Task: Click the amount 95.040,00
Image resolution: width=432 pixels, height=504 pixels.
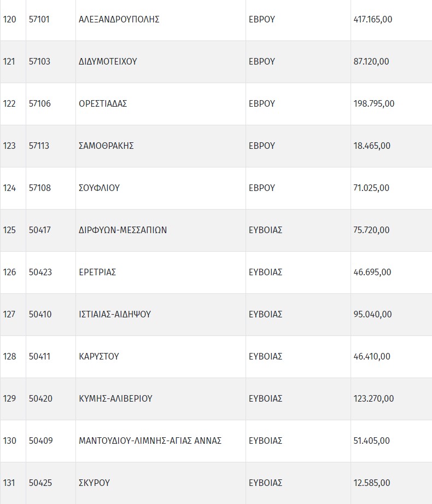Action: [372, 315]
